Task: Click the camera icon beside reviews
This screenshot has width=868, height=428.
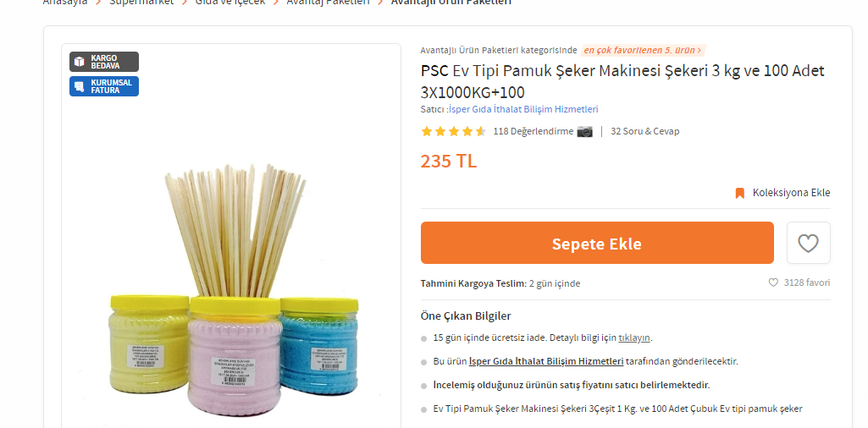Action: [x=584, y=132]
